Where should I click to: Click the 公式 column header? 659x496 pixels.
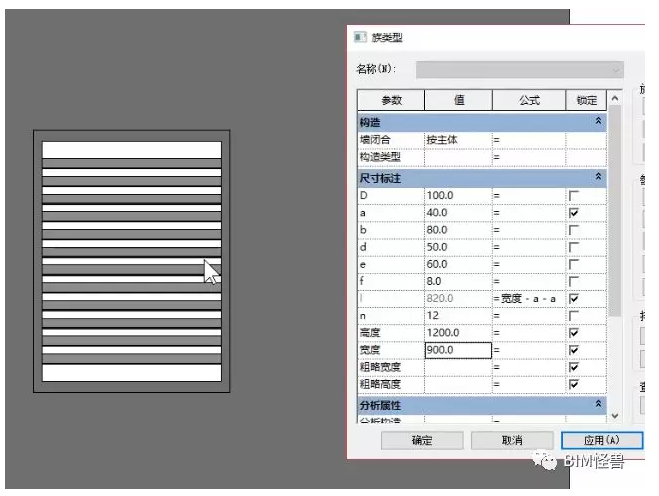[x=528, y=100]
